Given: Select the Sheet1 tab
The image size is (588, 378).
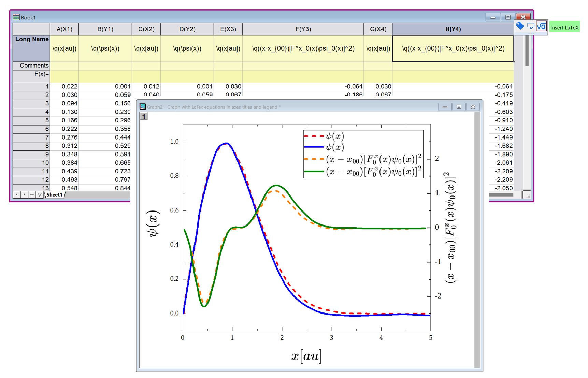Looking at the screenshot, I should [55, 194].
